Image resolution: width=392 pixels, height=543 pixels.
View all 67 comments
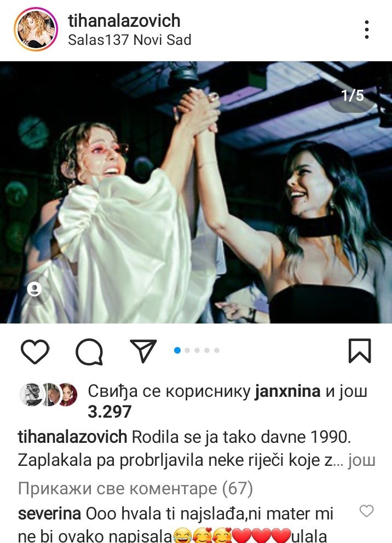[x=135, y=488]
